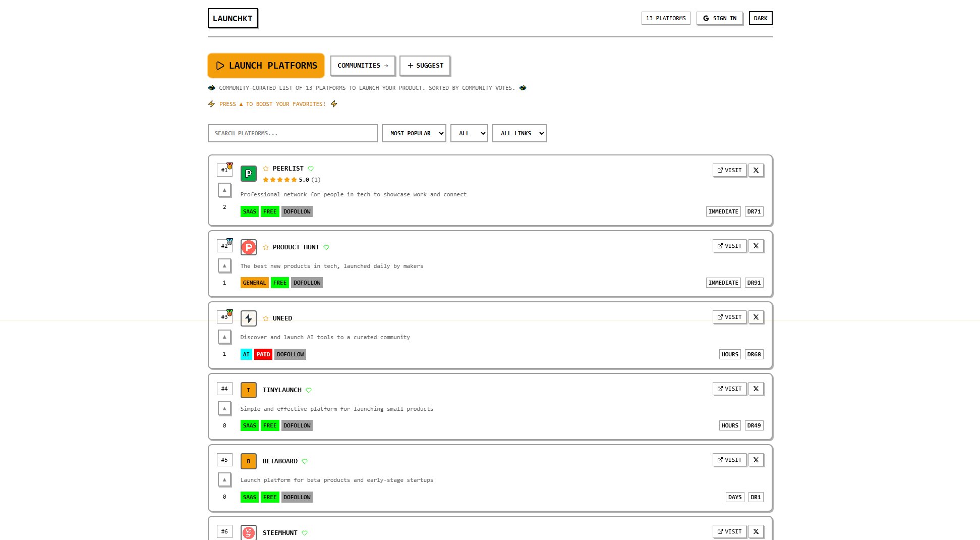Open the Suggest platform button

point(425,66)
